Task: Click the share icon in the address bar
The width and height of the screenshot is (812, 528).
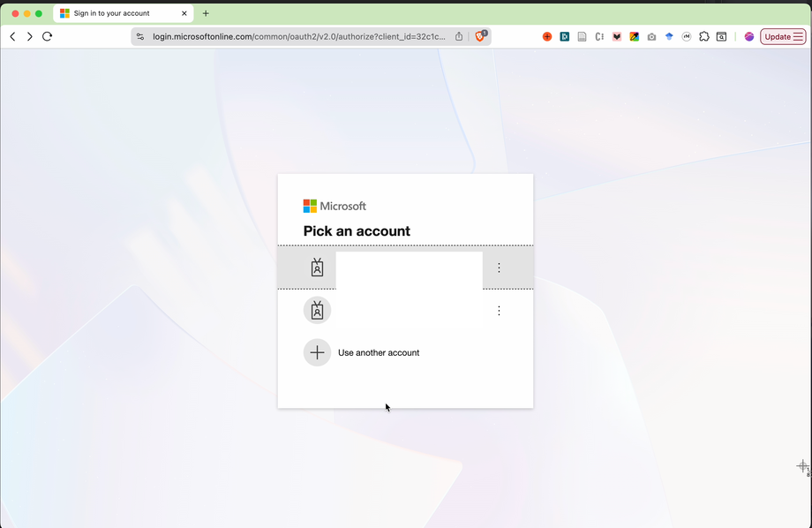Action: [x=458, y=36]
